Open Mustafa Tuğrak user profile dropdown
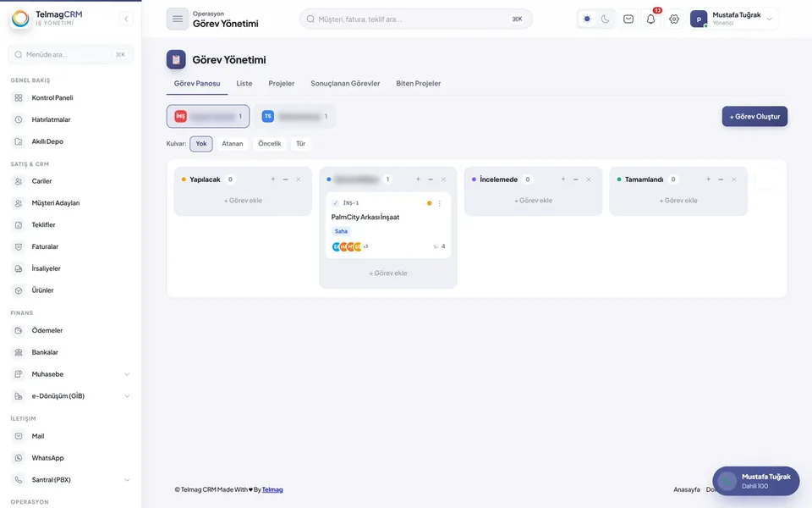 point(732,19)
